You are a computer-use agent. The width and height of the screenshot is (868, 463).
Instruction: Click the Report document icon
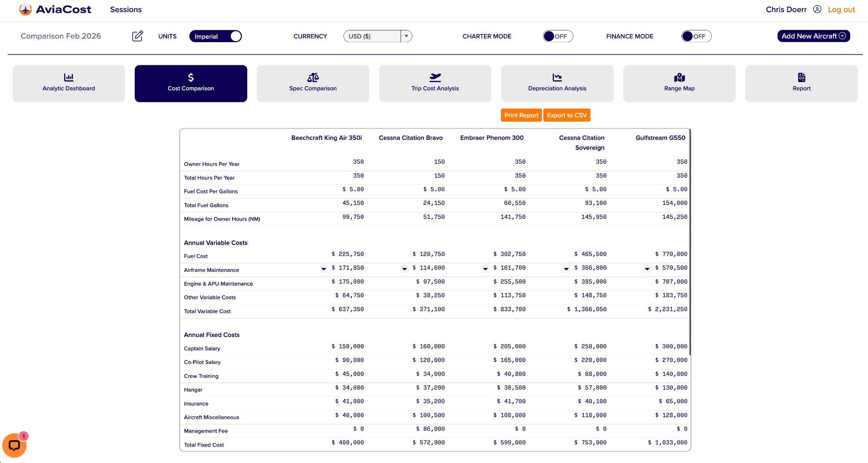[801, 77]
